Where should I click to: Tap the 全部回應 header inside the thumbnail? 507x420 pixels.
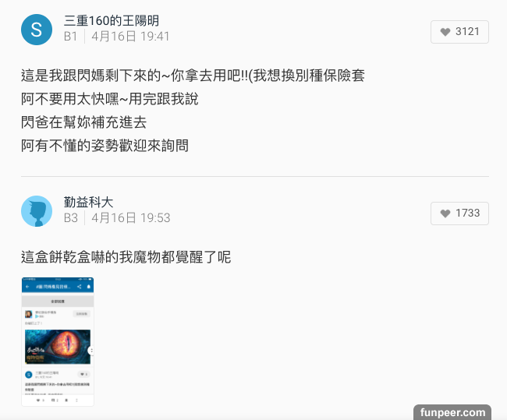(58, 301)
